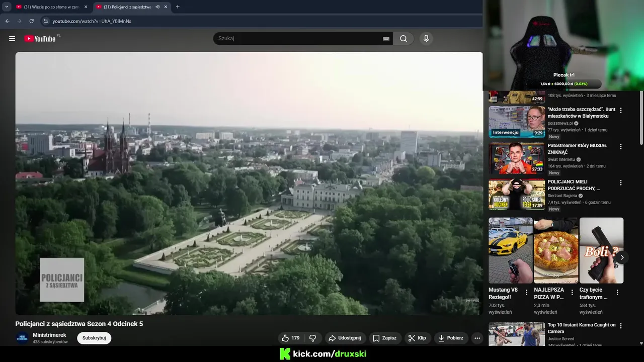Create a clip with Klip button
The height and width of the screenshot is (362, 644).
417,338
